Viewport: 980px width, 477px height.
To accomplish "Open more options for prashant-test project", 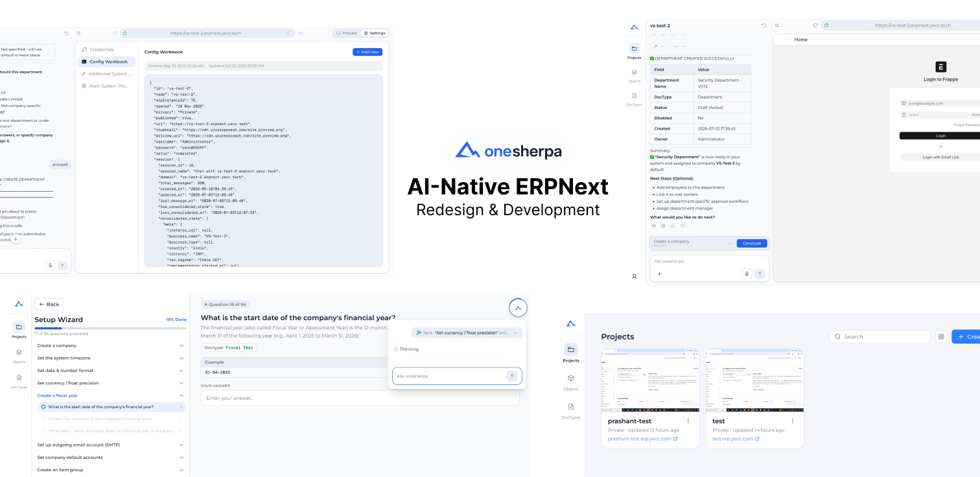I will 688,421.
